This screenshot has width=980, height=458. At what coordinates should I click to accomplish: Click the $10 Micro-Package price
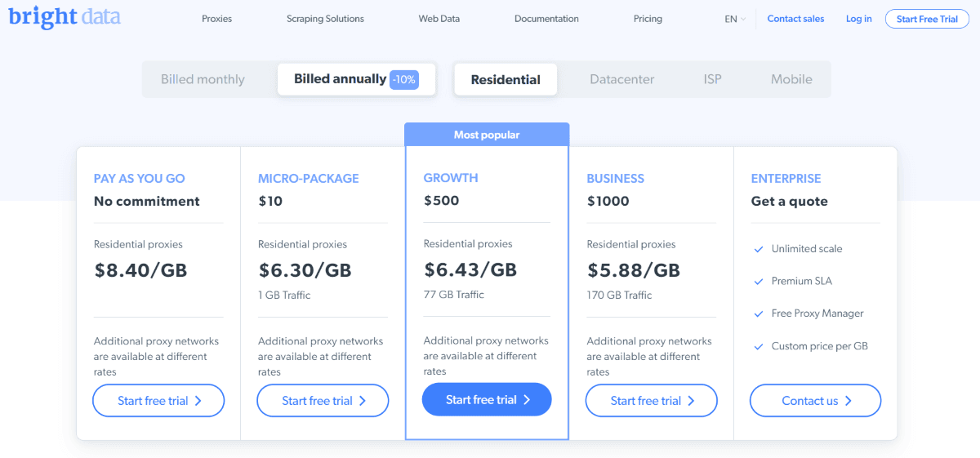(270, 201)
